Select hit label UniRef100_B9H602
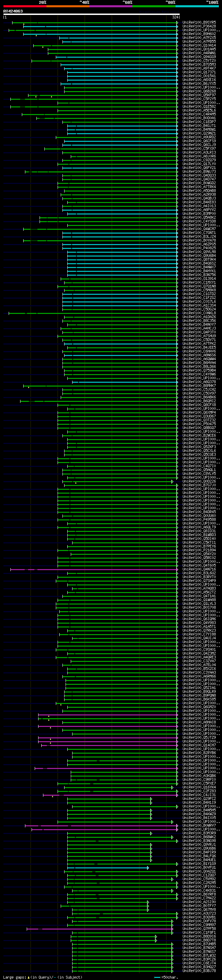The height and width of the screenshot is (980, 222). [x=199, y=34]
